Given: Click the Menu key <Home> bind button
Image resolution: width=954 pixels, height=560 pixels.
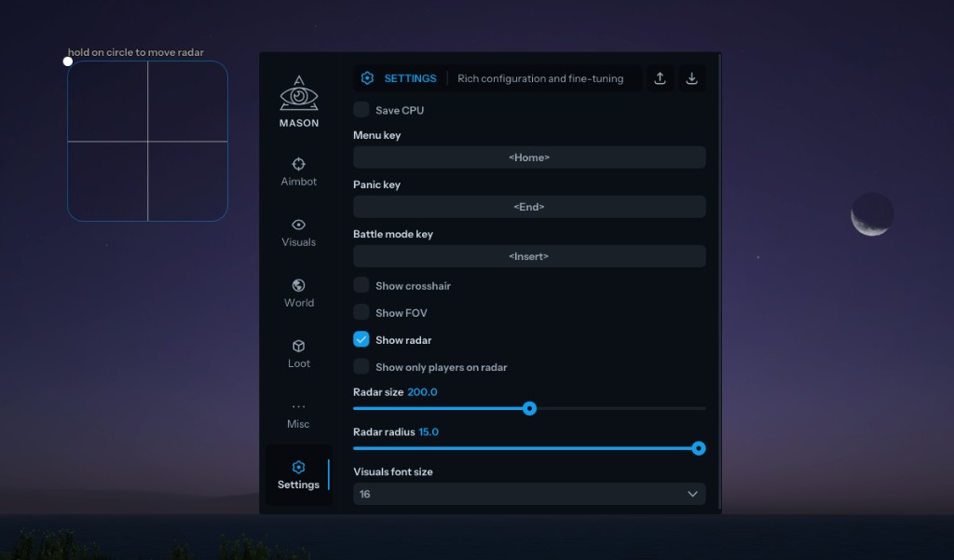Looking at the screenshot, I should (x=529, y=157).
